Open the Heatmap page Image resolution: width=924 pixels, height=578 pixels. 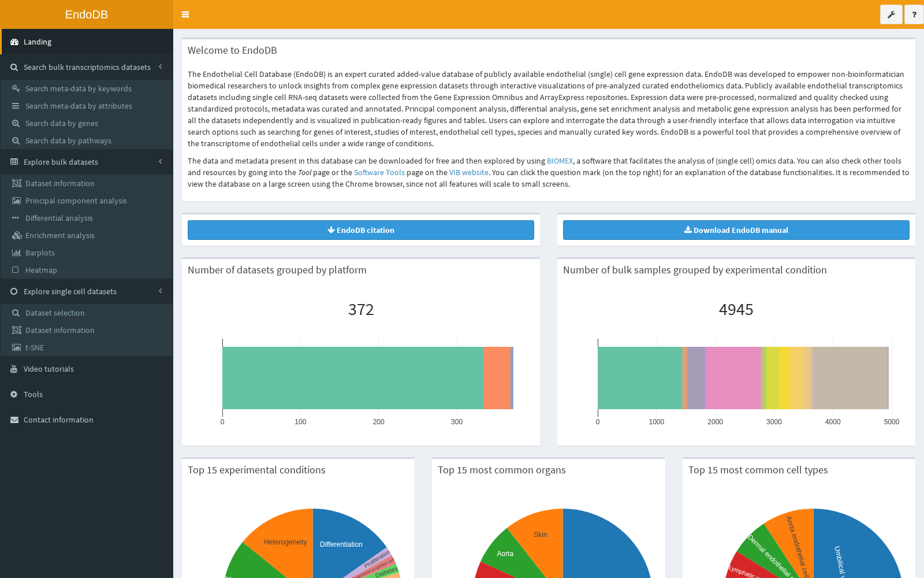87,270
